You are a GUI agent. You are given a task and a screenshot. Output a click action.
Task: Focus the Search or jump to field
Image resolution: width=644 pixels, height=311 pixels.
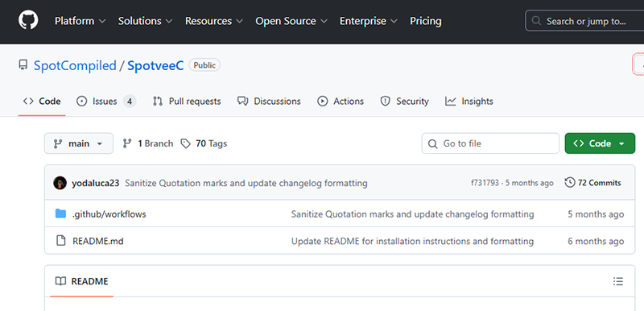pos(584,21)
